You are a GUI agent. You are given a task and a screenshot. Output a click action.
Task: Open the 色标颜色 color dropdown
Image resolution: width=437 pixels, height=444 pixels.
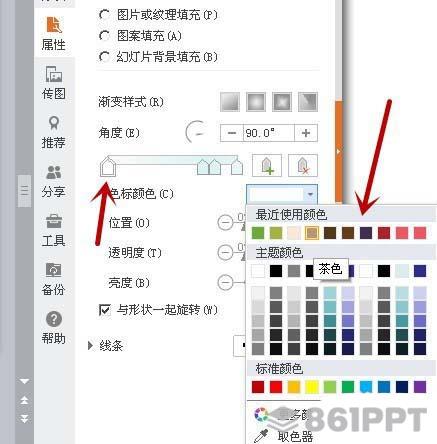282,194
